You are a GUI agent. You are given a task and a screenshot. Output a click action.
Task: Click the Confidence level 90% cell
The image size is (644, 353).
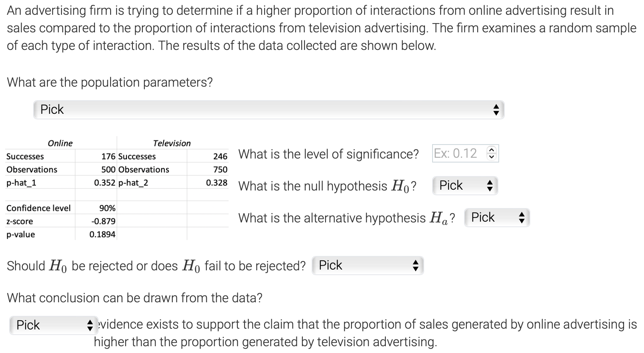pos(107,208)
